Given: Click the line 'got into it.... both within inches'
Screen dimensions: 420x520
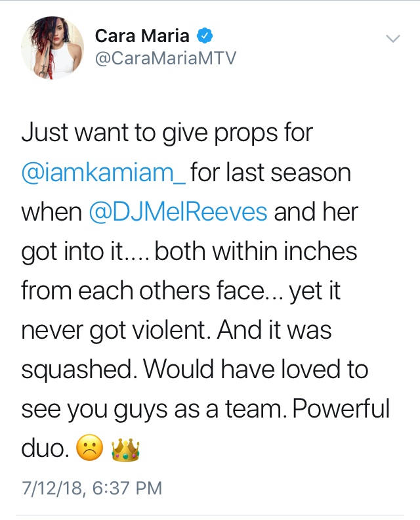Looking at the screenshot, I should pyautogui.click(x=189, y=252).
